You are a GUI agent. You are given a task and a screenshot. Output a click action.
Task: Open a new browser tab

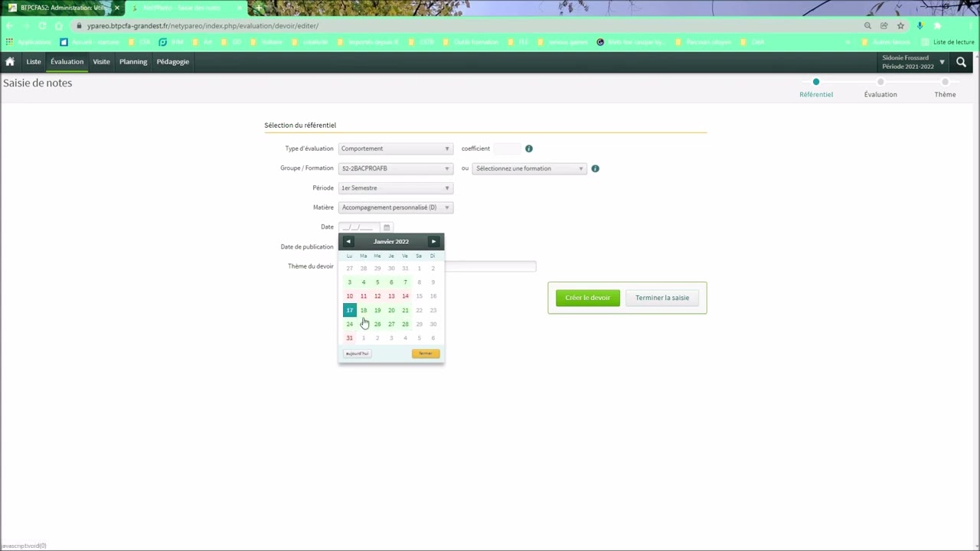(x=259, y=8)
